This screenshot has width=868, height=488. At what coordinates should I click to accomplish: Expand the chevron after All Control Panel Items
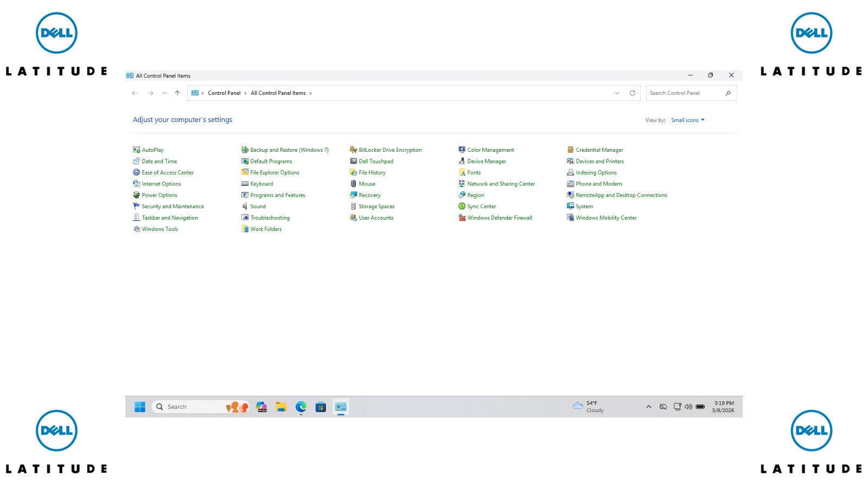310,93
